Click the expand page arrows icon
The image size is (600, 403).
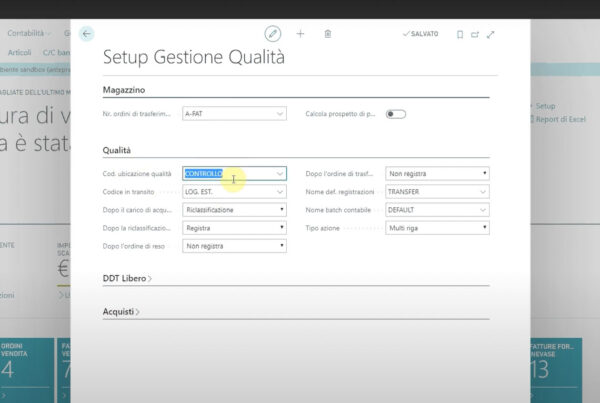tap(491, 35)
